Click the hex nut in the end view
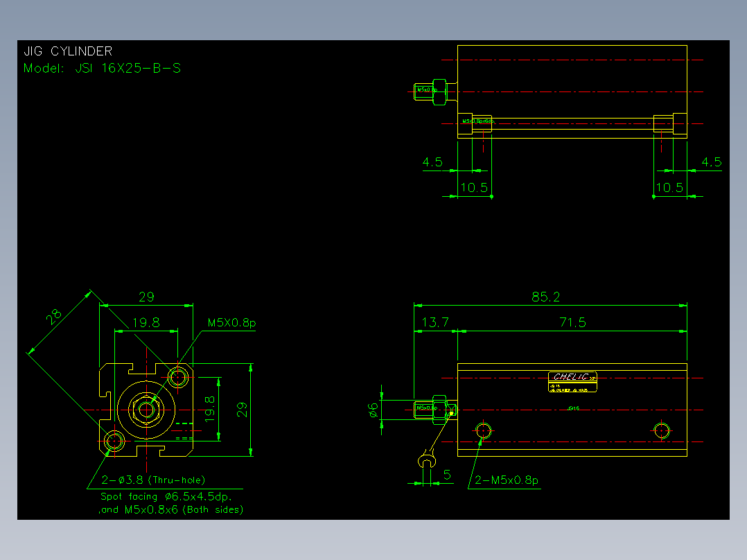747x560 pixels. click(146, 410)
